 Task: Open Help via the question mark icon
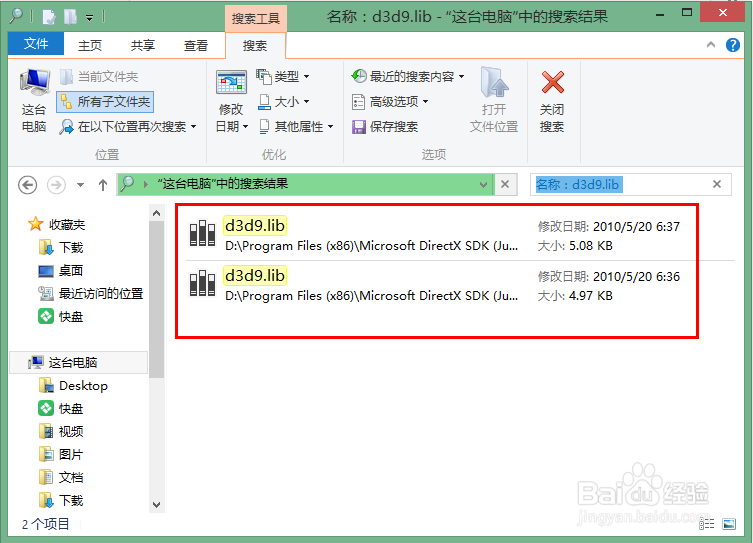coord(732,45)
